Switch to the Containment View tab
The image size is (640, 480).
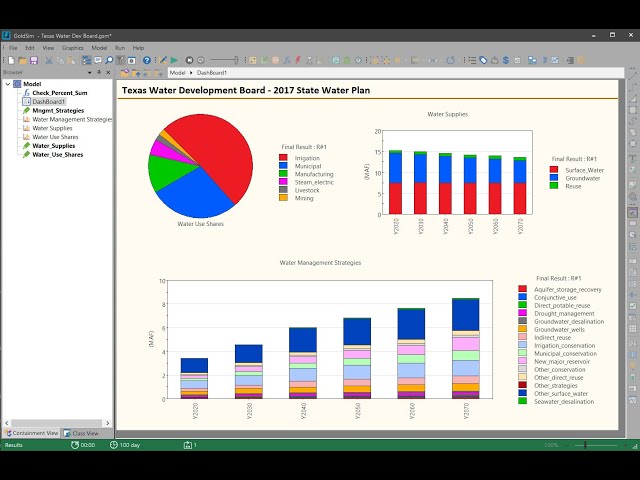(32, 433)
